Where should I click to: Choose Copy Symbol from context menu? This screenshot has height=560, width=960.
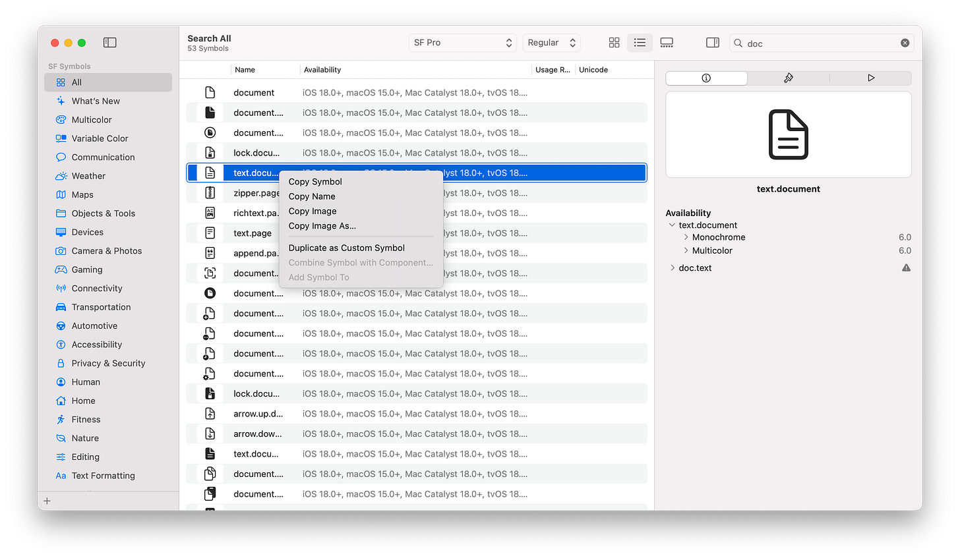tap(361, 182)
